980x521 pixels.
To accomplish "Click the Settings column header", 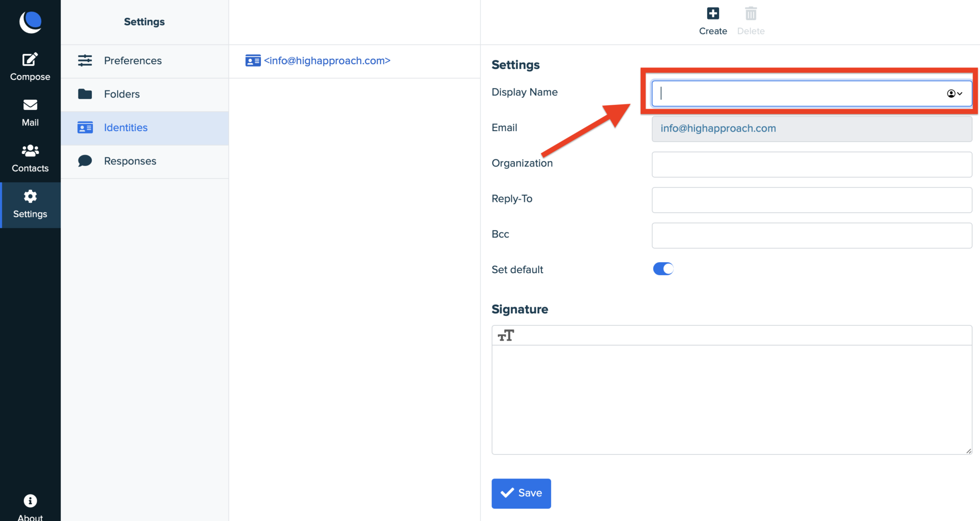I will pos(144,22).
